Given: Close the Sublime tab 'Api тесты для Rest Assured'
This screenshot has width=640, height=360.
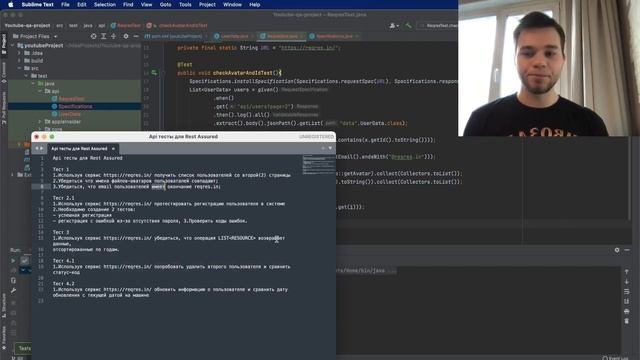Looking at the screenshot, I should click(x=113, y=149).
